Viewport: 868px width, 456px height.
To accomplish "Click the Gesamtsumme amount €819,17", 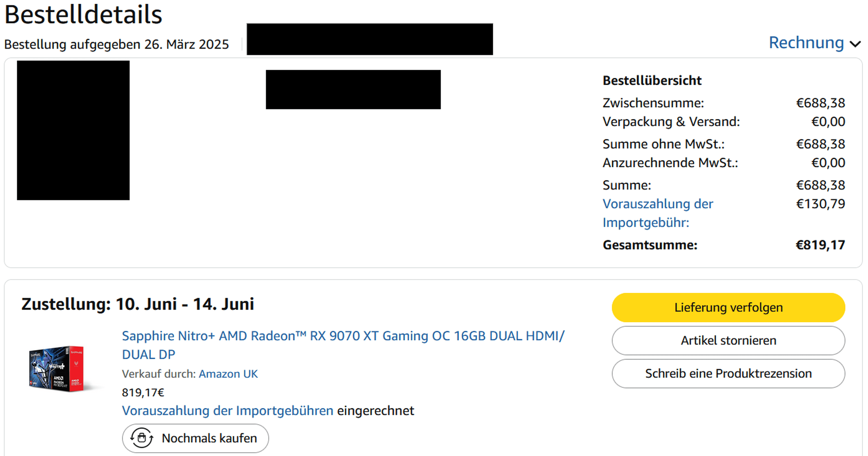I will coord(820,245).
